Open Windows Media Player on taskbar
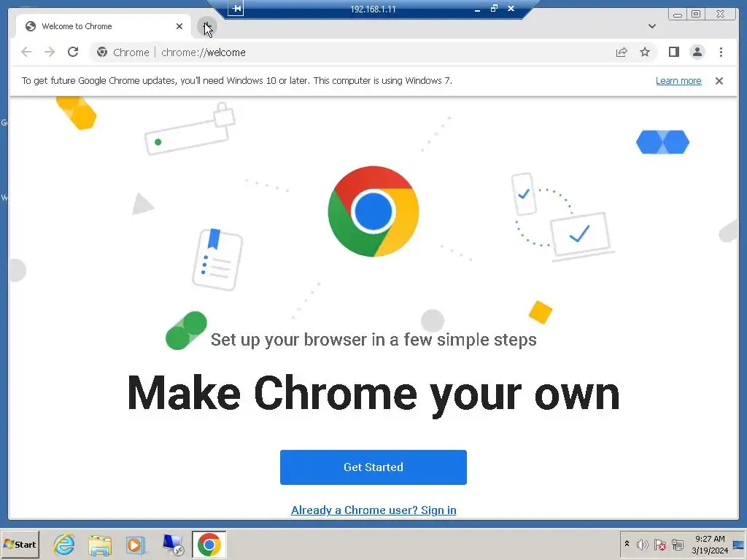Viewport: 747px width, 560px height. [x=135, y=545]
